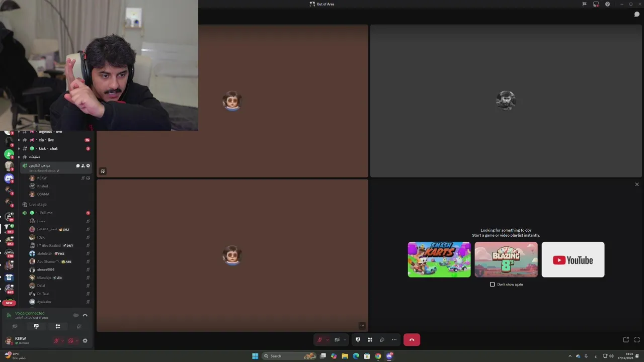Open camera options arrow in call bar
644x362 pixels.
(345, 340)
